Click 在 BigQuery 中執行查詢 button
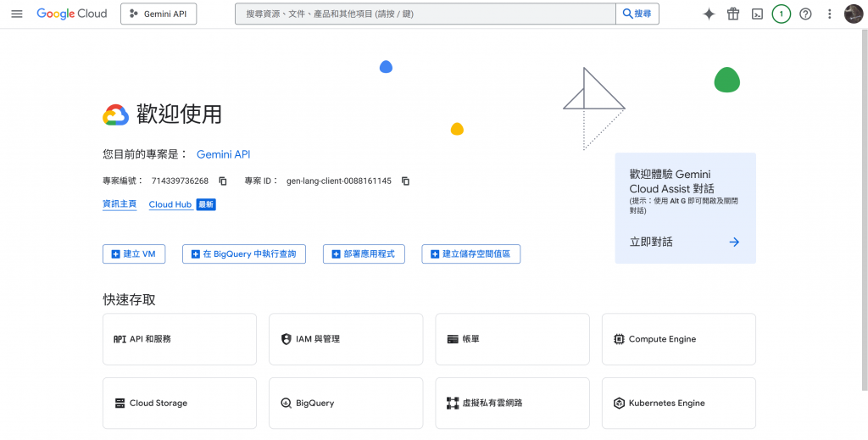The height and width of the screenshot is (440, 868). point(244,254)
